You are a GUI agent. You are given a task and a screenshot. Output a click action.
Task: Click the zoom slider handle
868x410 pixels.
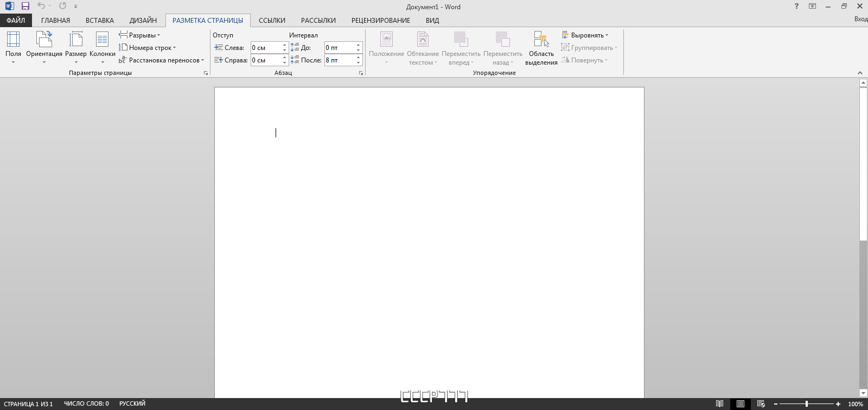click(807, 403)
